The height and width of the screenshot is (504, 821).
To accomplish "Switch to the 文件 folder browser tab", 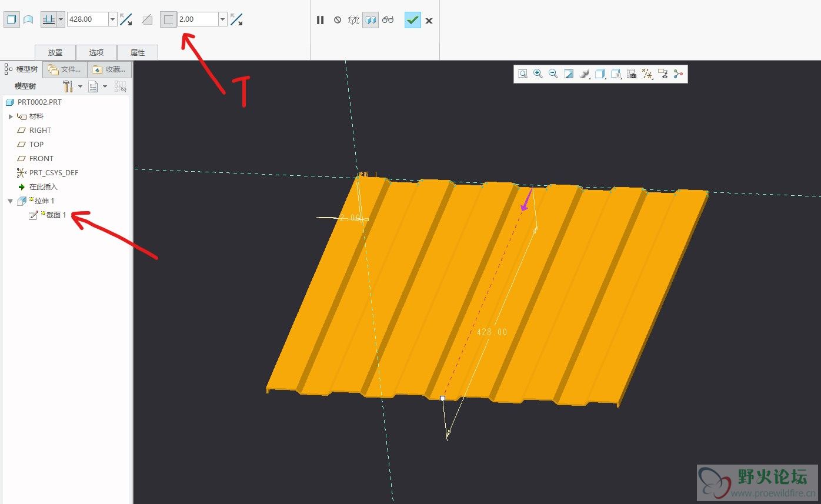I will [x=65, y=69].
